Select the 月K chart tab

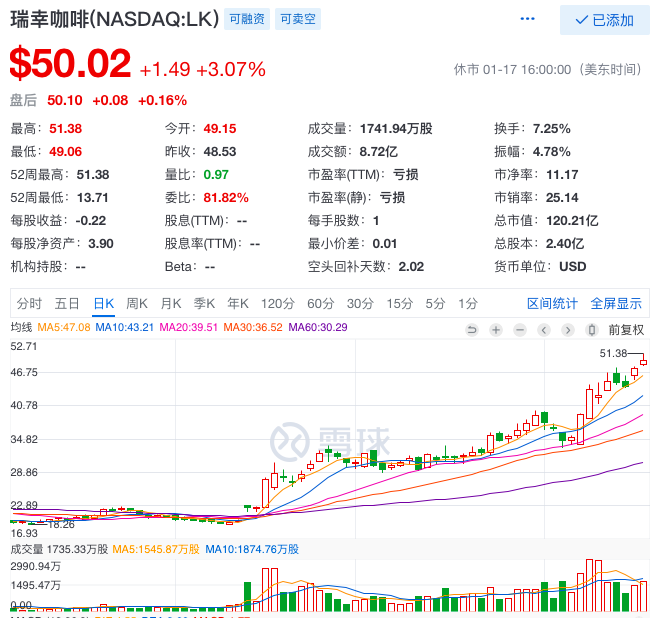coord(170,304)
